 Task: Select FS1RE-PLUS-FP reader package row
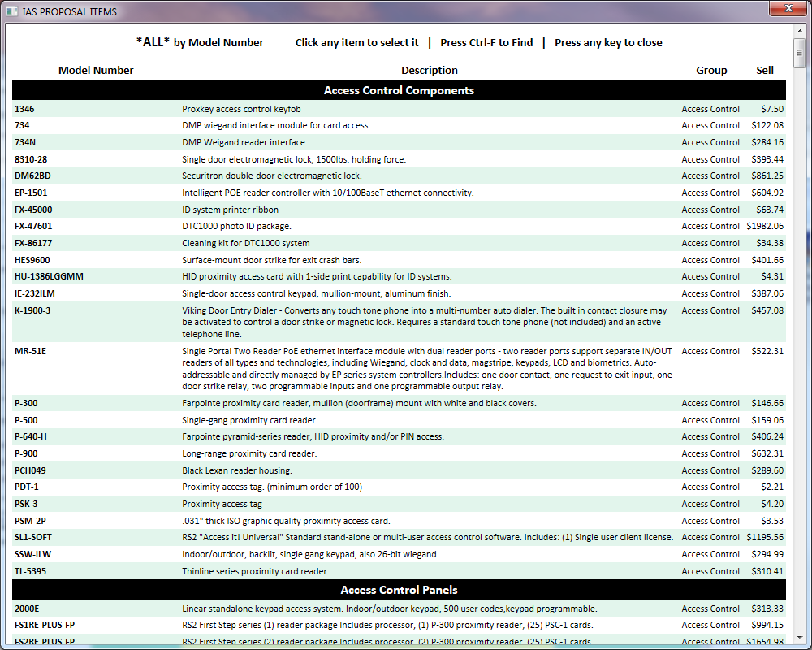399,625
